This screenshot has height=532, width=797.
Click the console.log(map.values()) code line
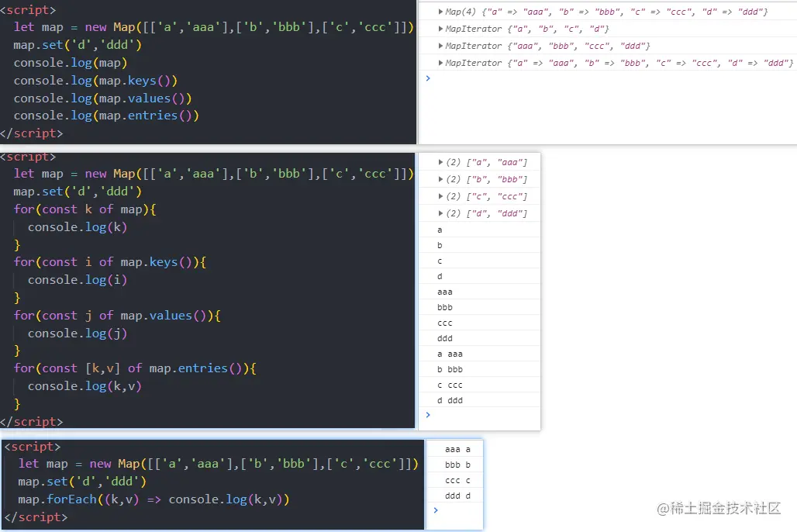(102, 98)
